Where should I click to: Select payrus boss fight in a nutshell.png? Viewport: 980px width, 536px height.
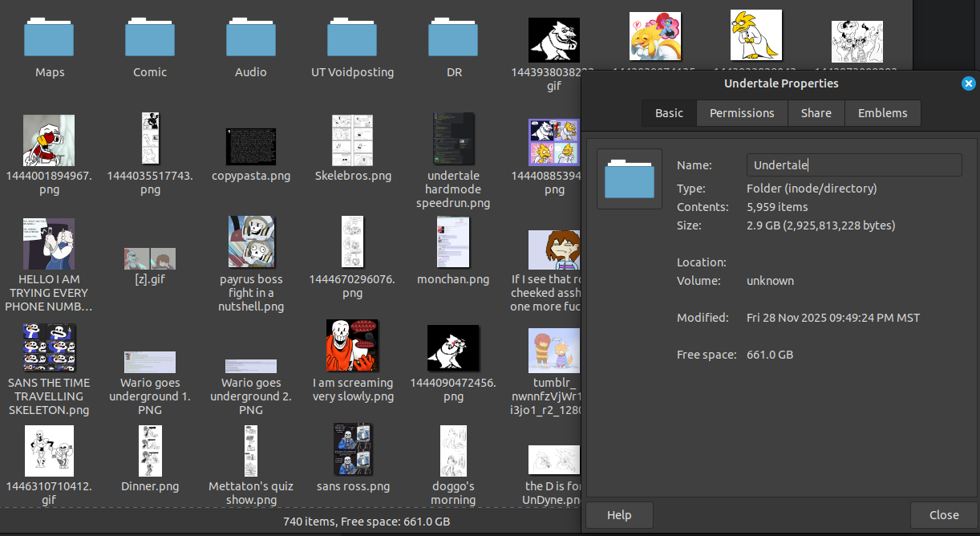251,242
